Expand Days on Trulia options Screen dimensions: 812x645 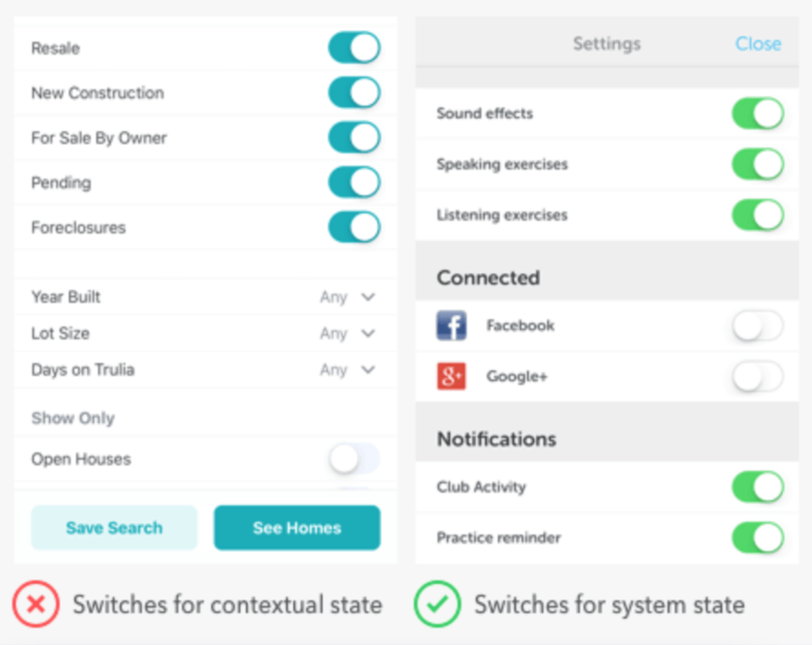(x=348, y=370)
